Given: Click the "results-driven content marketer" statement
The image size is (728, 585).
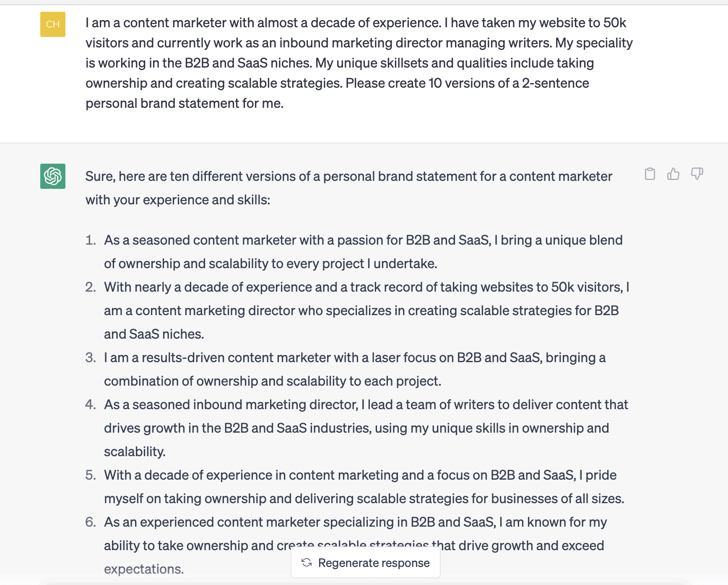Looking at the screenshot, I should (x=355, y=369).
